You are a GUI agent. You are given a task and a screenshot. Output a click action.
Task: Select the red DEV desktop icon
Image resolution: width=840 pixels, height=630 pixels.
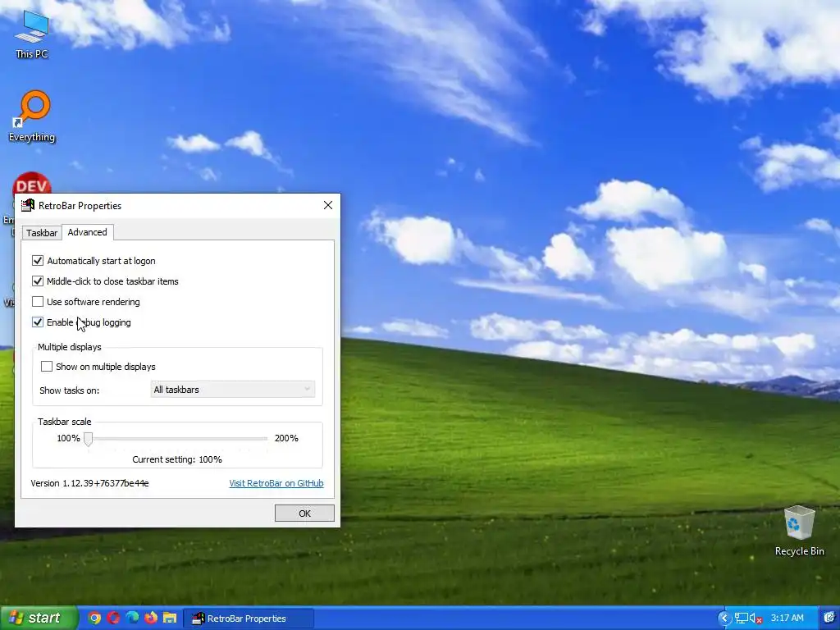tap(32, 184)
